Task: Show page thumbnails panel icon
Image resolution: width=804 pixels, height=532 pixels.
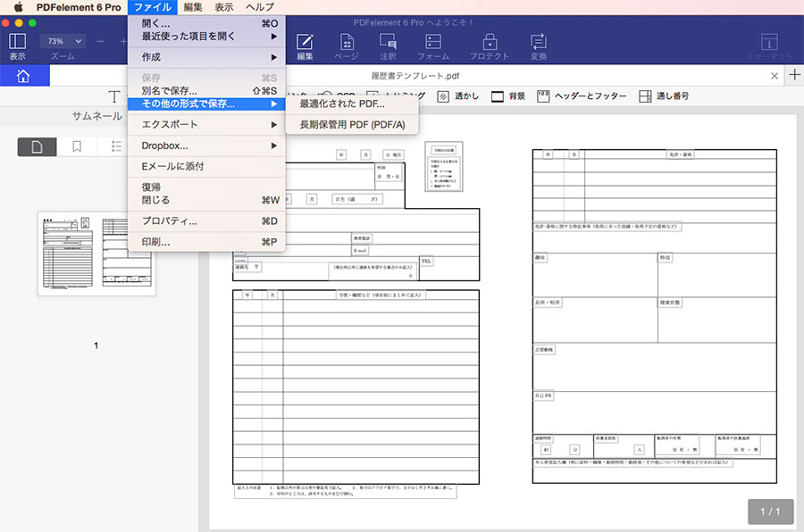Action: tap(37, 147)
